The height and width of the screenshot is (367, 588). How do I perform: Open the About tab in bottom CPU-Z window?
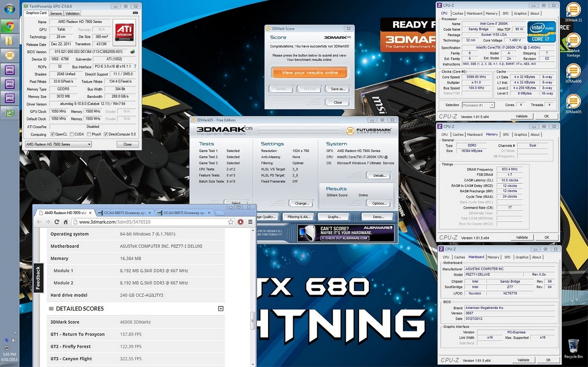point(537,257)
